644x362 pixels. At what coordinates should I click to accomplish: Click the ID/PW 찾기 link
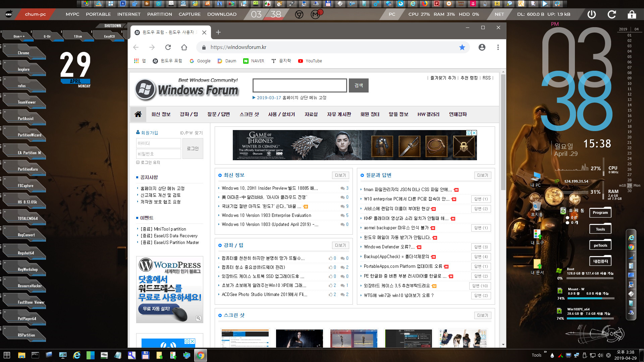[191, 133]
